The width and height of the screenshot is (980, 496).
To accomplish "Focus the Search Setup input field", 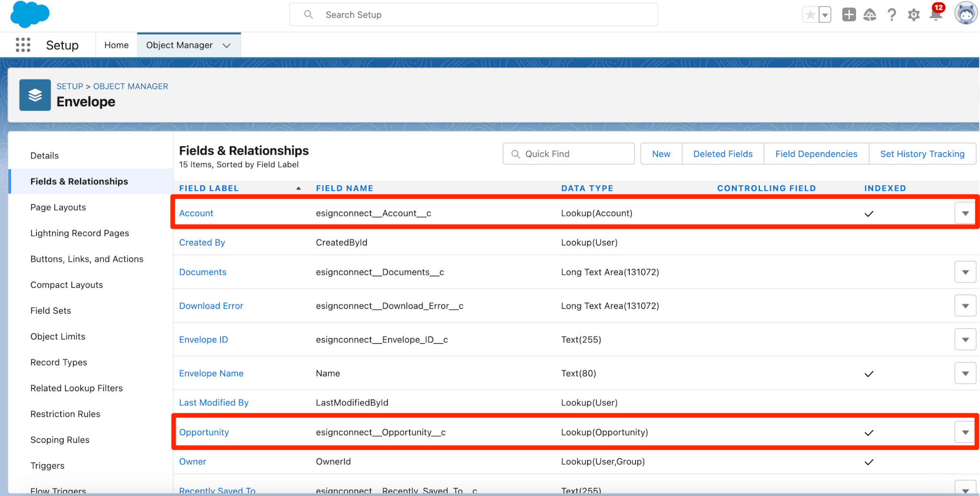I will (x=474, y=15).
